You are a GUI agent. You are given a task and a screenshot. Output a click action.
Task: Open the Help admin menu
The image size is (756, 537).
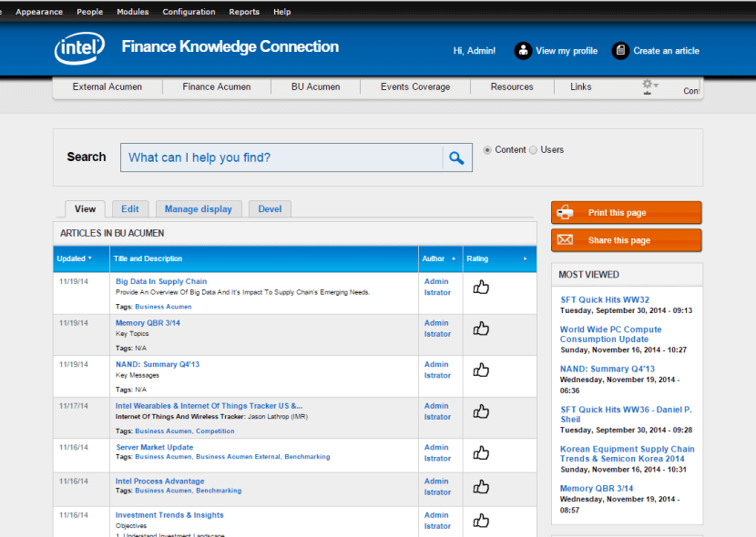pos(282,12)
